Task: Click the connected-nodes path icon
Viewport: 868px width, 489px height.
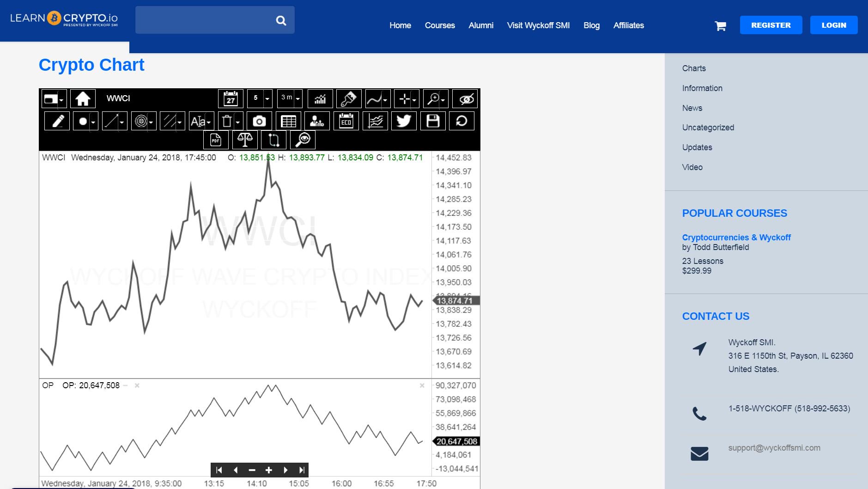Action: [273, 140]
